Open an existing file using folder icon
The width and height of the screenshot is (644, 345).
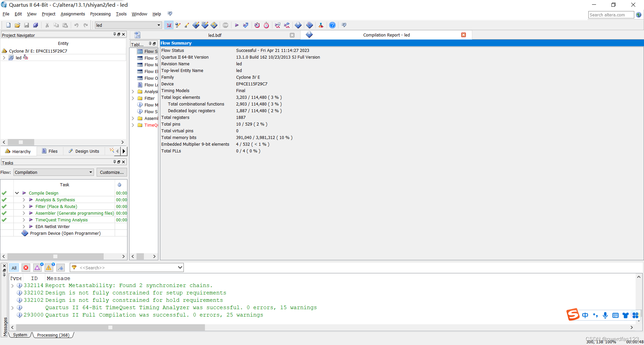tap(17, 25)
